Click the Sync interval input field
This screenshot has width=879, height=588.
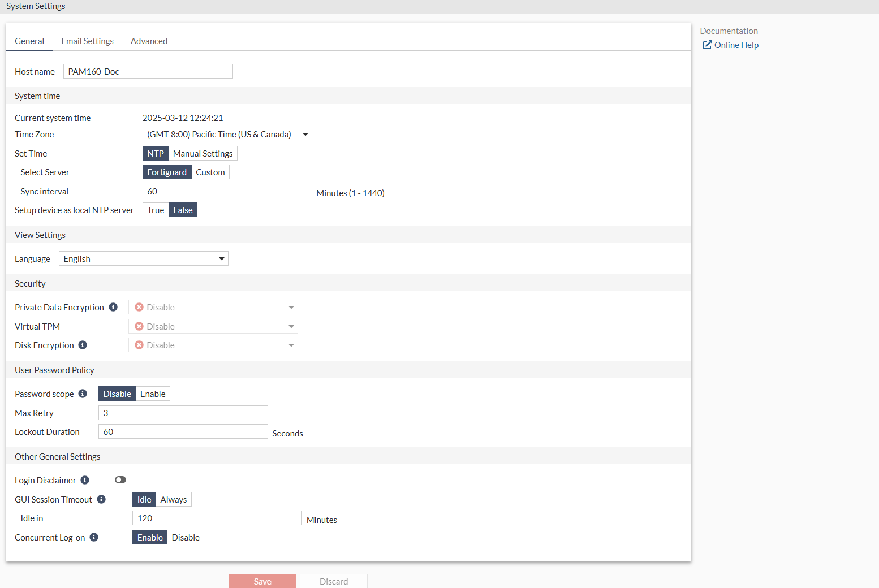coord(227,191)
